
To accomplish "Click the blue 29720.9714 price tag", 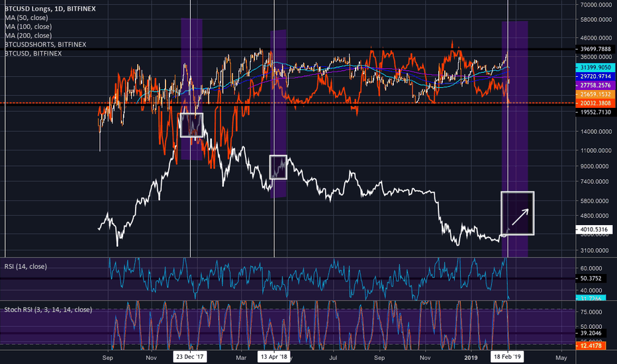I will 595,76.
